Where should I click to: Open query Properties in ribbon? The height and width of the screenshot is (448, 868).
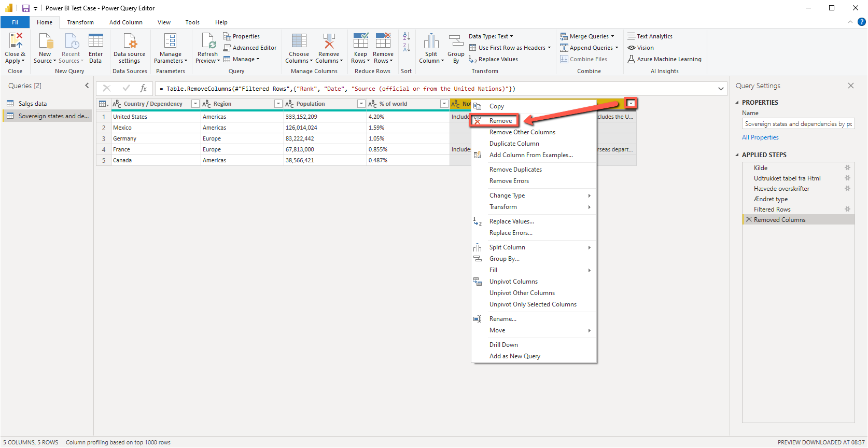pyautogui.click(x=242, y=36)
